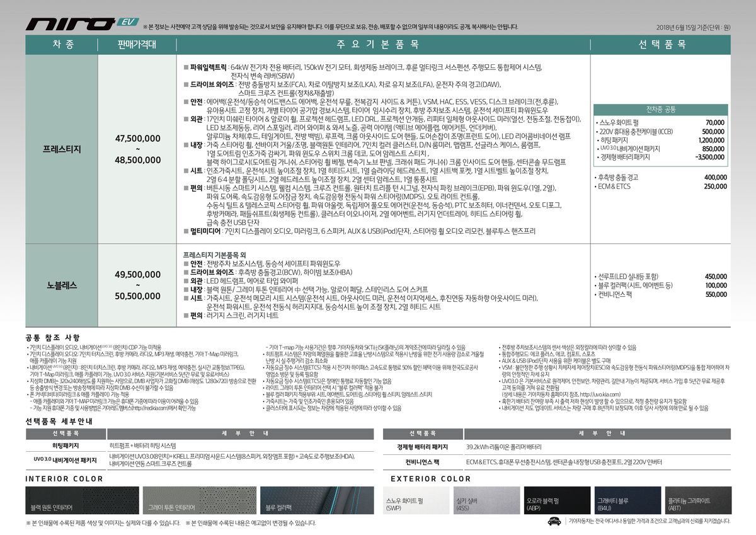Click the -3,500,000 price value

click(x=710, y=158)
